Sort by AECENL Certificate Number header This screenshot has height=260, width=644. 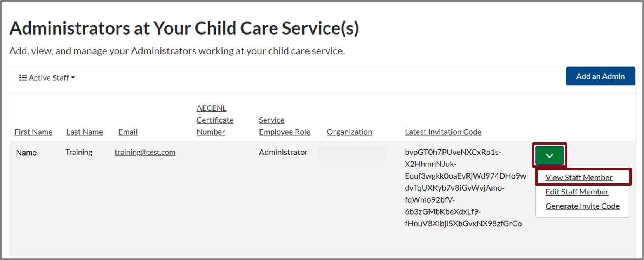tap(215, 120)
